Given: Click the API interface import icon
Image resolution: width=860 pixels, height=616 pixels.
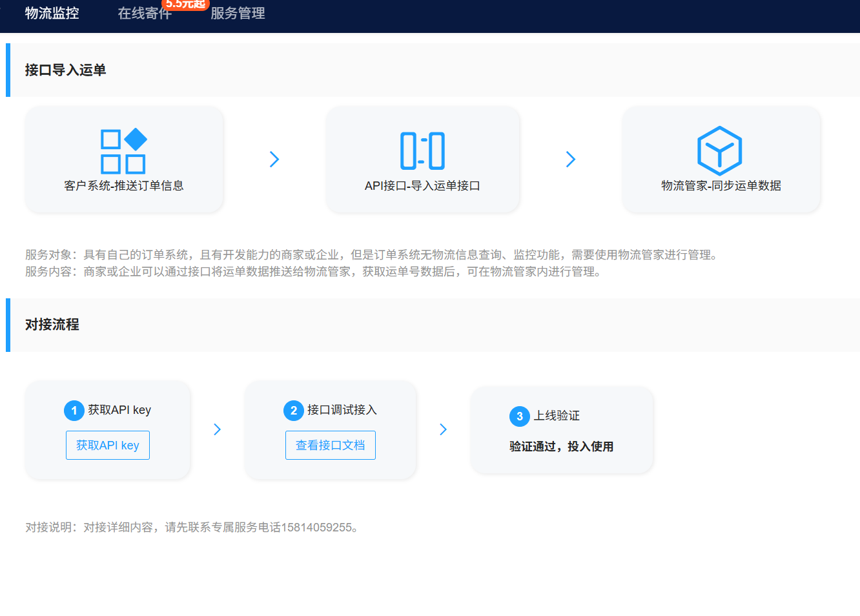Looking at the screenshot, I should click(x=422, y=151).
